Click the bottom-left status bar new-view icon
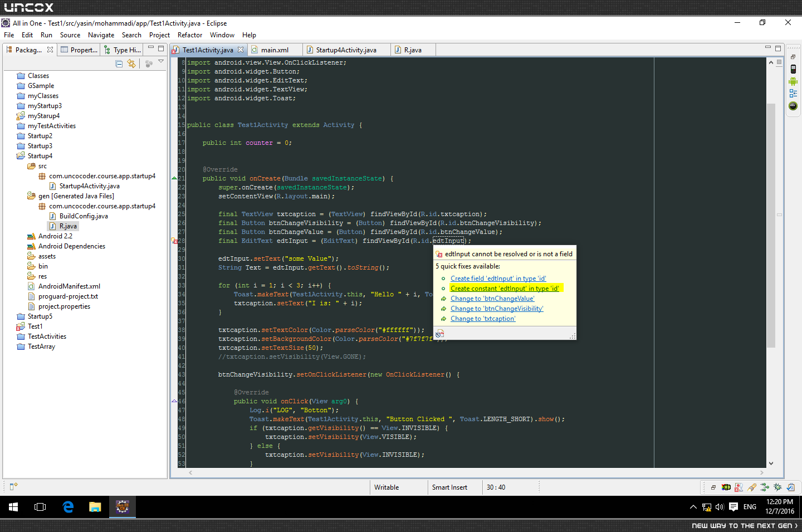802x532 pixels. click(14, 487)
